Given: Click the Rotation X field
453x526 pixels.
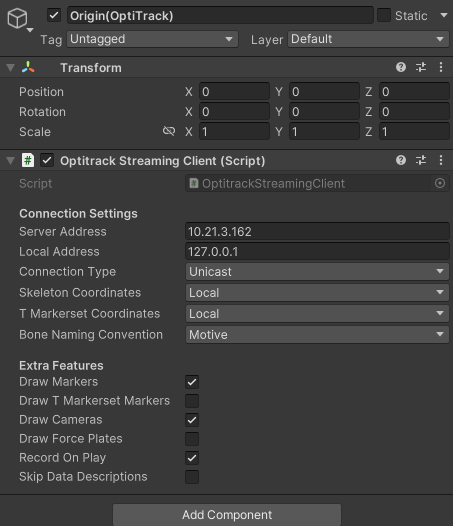Looking at the screenshot, I should click(234, 111).
